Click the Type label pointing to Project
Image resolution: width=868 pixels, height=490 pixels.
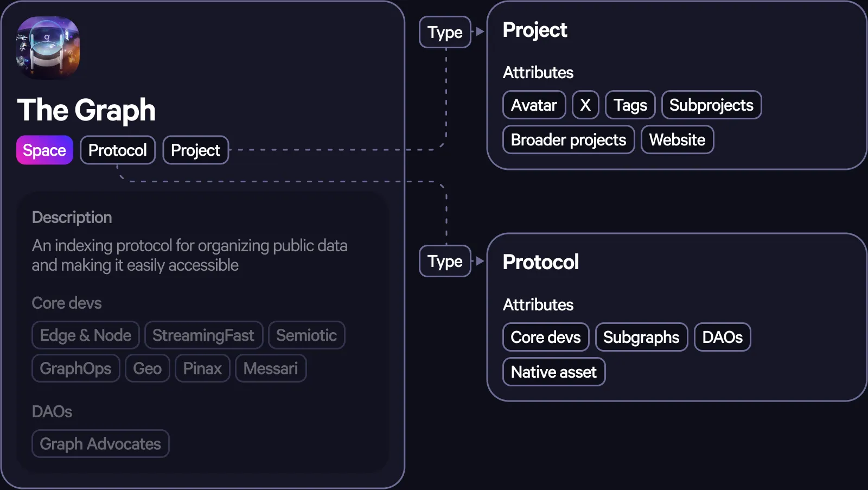coord(445,32)
